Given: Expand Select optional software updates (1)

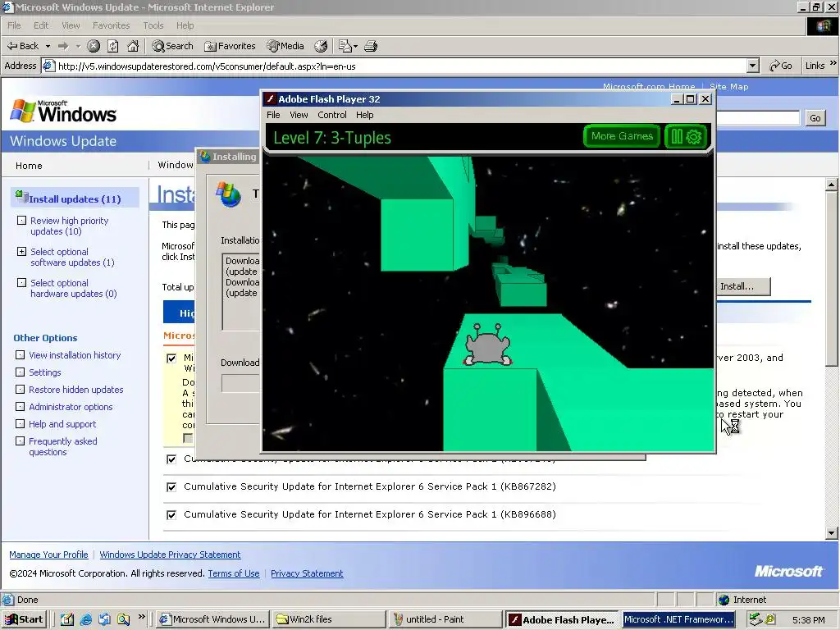Looking at the screenshot, I should [21, 251].
